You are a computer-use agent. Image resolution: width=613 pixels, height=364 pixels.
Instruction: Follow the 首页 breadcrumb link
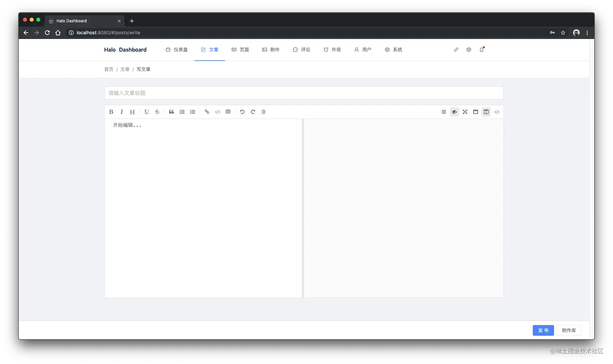pos(109,69)
